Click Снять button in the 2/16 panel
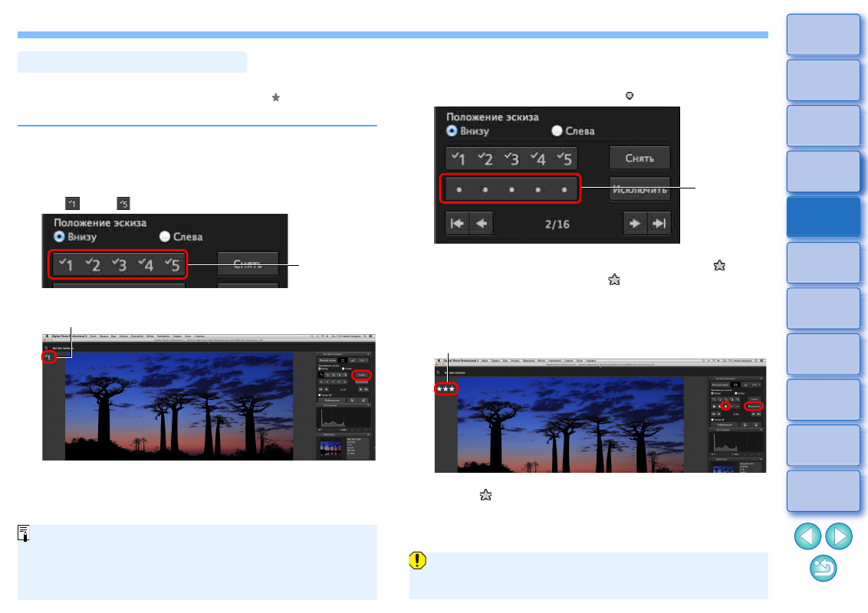Screen dimensions: 868x613 pos(639,158)
